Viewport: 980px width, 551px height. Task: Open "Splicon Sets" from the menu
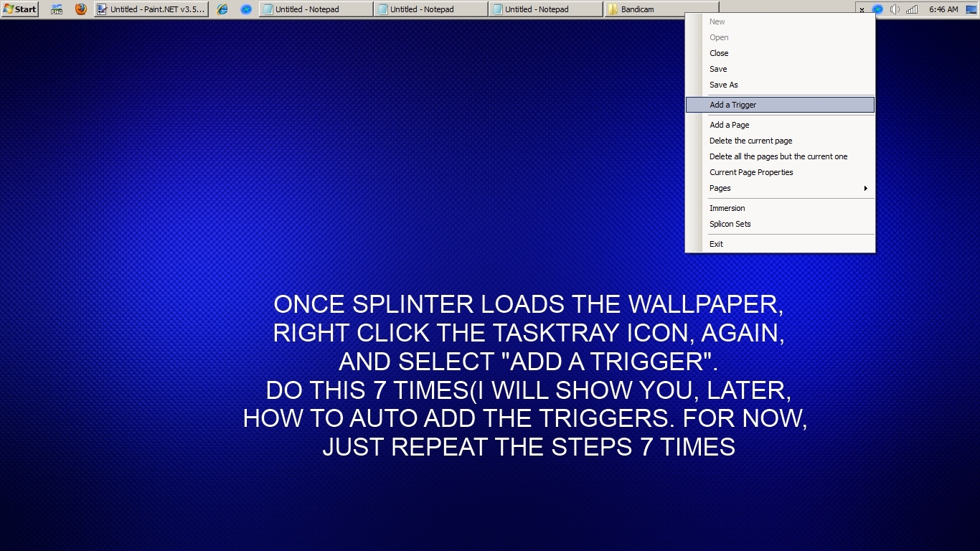[730, 224]
